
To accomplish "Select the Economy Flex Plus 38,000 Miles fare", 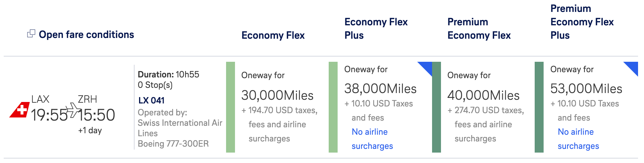I will (x=380, y=107).
